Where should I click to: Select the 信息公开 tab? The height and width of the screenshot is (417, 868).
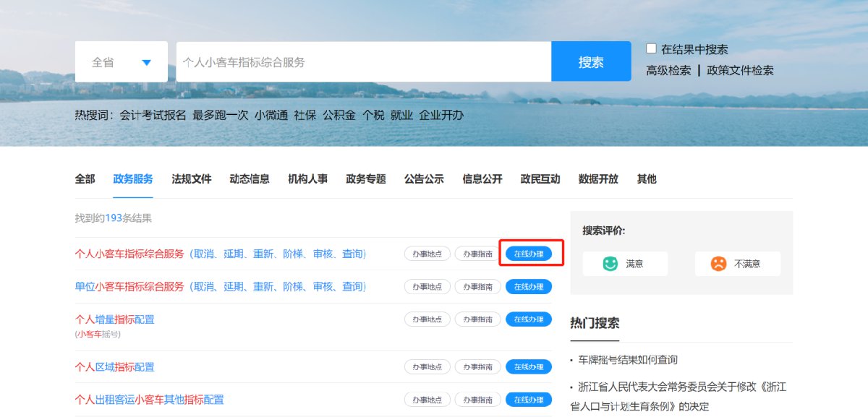click(x=482, y=179)
